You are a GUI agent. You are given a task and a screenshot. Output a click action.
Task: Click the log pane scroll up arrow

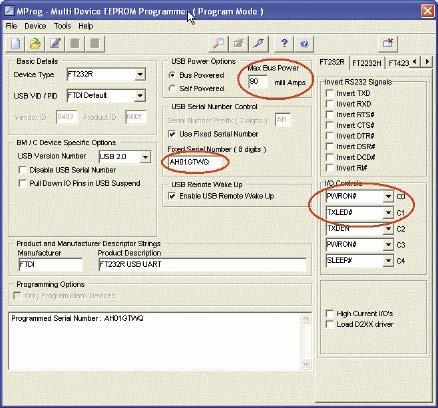305,319
